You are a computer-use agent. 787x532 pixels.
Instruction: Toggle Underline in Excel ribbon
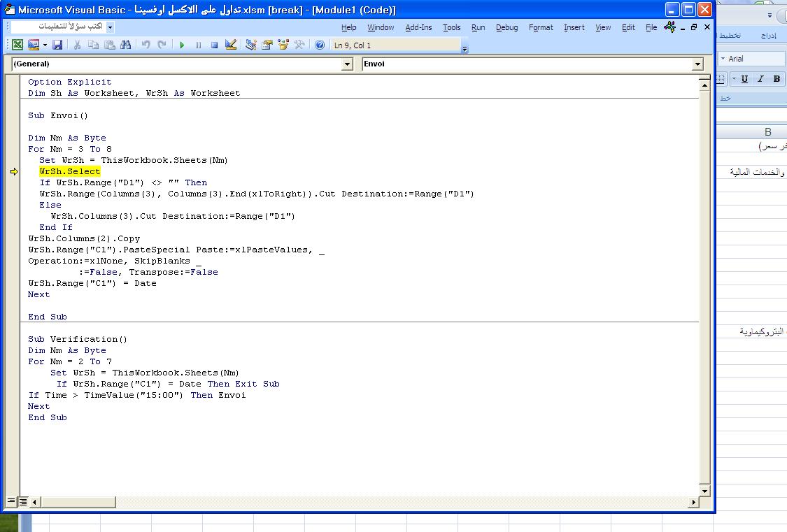coord(744,79)
